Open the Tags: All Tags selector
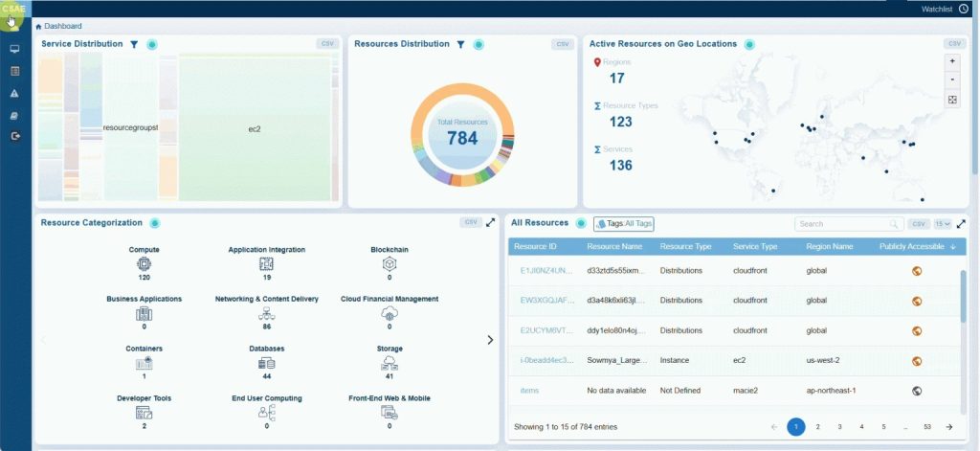Image resolution: width=980 pixels, height=451 pixels. pyautogui.click(x=623, y=223)
